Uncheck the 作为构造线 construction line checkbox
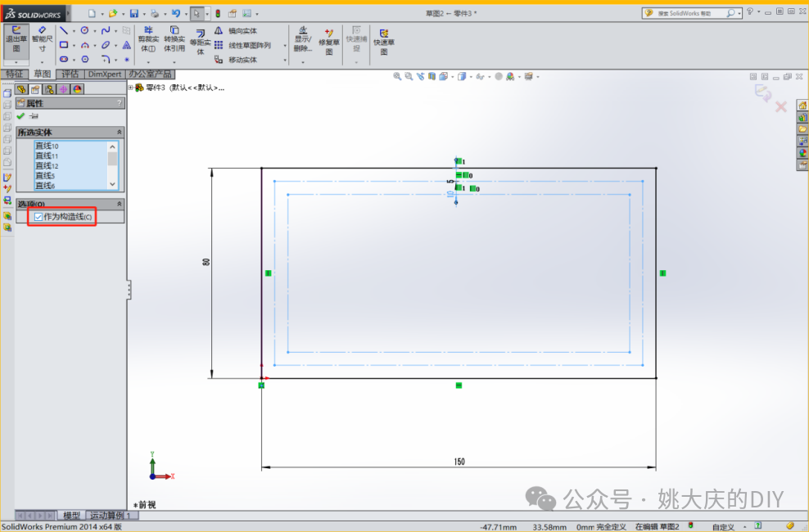809x532 pixels. (x=38, y=217)
